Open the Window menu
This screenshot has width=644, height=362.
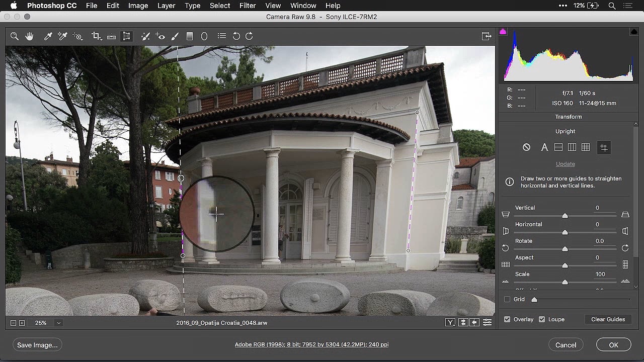pos(303,6)
